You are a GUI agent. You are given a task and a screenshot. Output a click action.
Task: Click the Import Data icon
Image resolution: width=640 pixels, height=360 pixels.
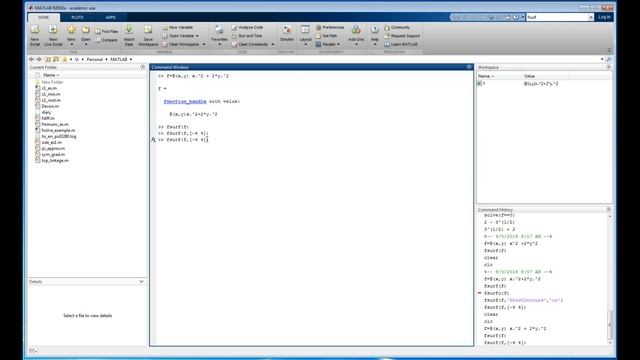(129, 30)
